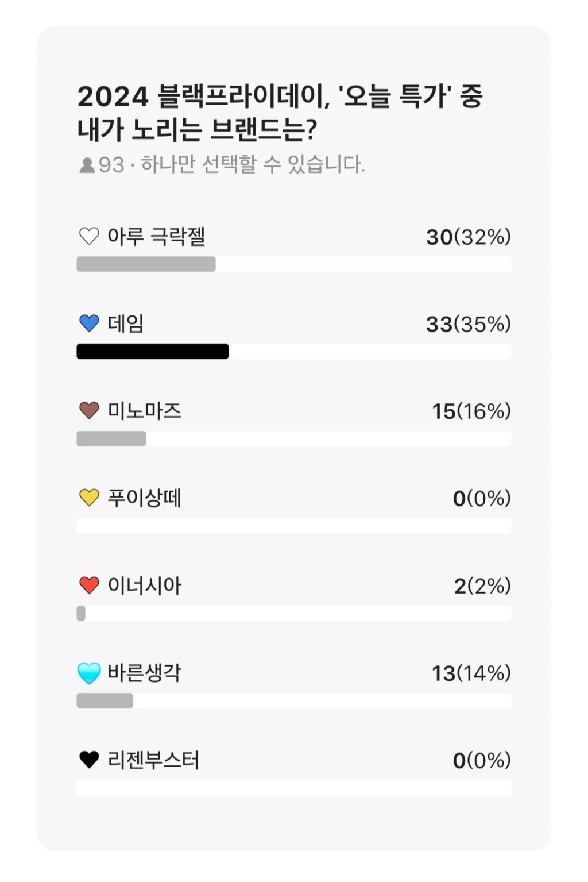The width and height of the screenshot is (588, 882).
Task: Pick the 미노마즈 poll option
Action: (x=144, y=411)
